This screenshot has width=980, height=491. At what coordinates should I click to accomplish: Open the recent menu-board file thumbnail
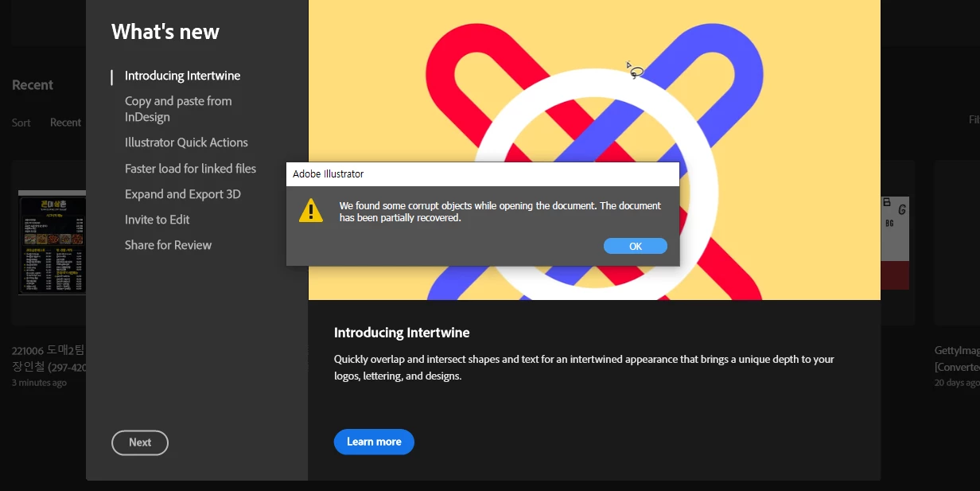pyautogui.click(x=52, y=243)
